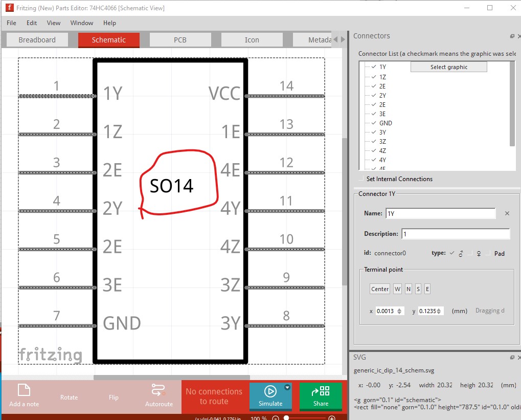The height and width of the screenshot is (420, 521).
Task: Open the Share button
Action: pyautogui.click(x=321, y=396)
